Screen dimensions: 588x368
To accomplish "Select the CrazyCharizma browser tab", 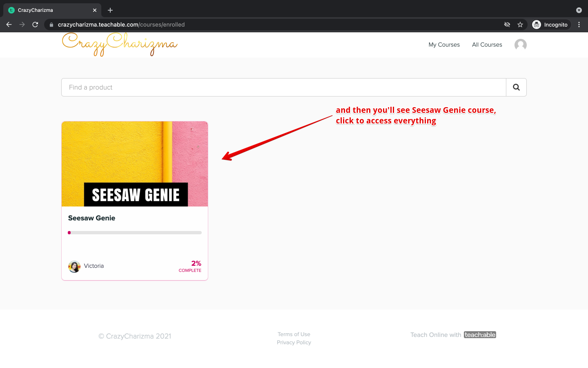I will coord(52,10).
